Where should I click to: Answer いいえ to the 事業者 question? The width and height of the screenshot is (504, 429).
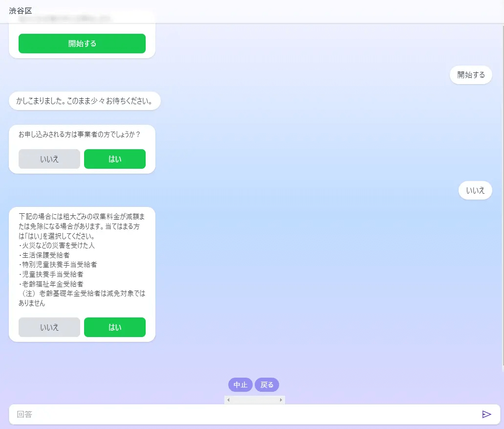click(49, 159)
